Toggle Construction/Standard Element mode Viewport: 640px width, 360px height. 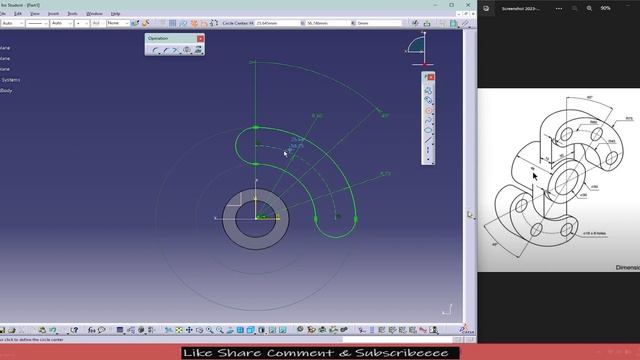[194, 23]
